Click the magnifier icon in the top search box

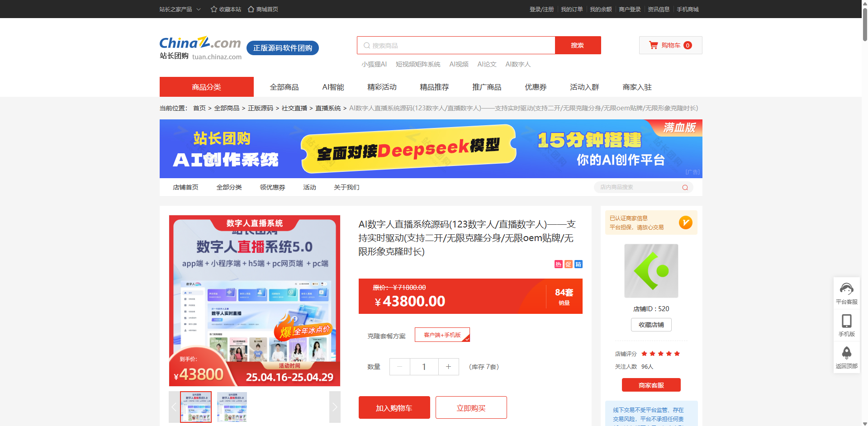367,46
